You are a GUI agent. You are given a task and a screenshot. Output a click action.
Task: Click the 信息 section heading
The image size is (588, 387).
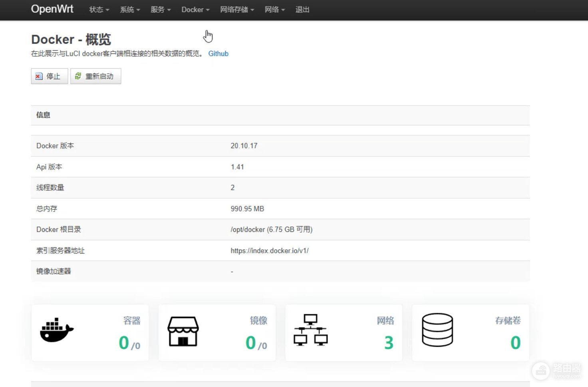point(43,115)
